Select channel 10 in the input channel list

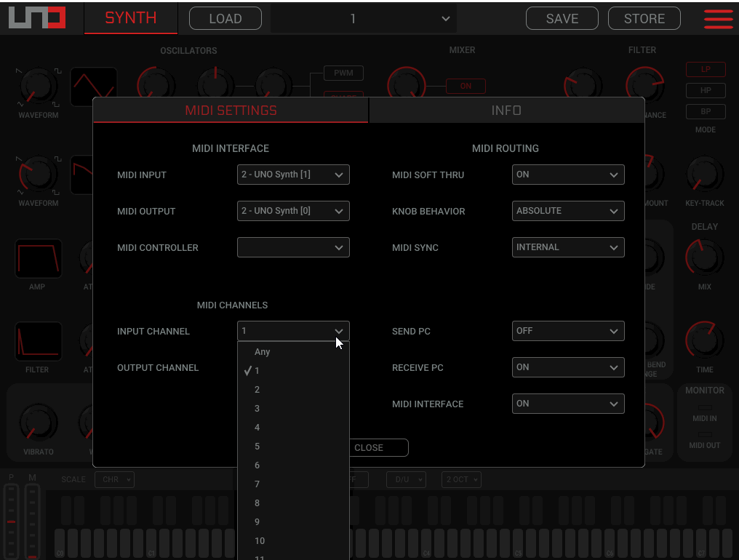click(293, 540)
